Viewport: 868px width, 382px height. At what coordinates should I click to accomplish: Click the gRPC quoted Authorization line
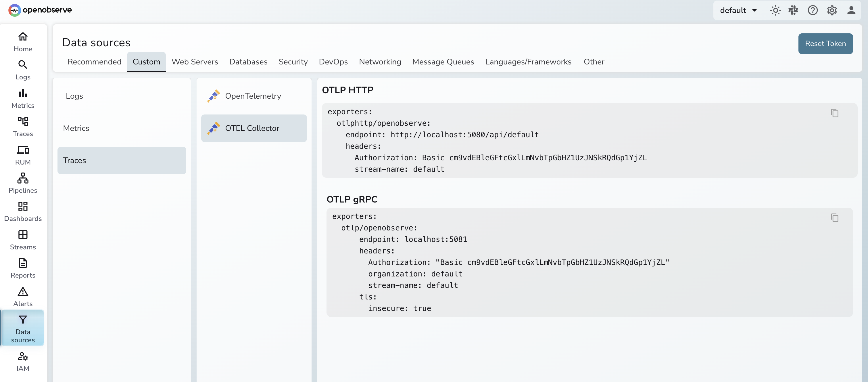click(519, 262)
